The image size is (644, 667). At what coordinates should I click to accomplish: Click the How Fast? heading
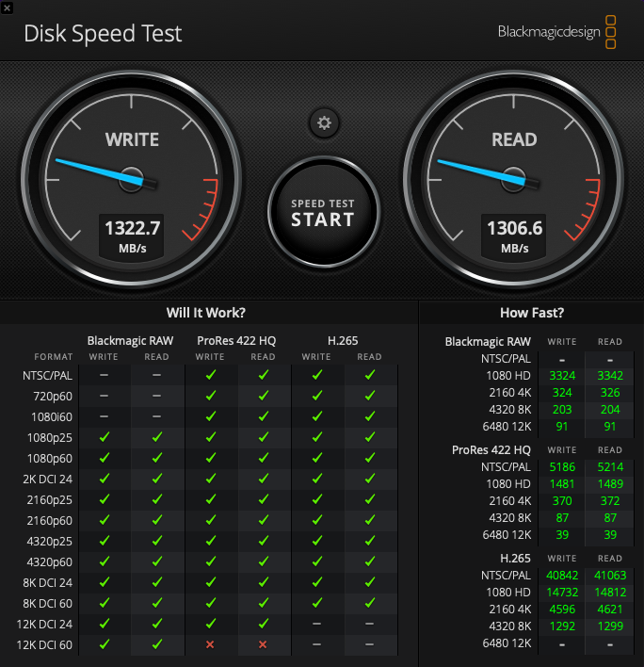pos(532,313)
